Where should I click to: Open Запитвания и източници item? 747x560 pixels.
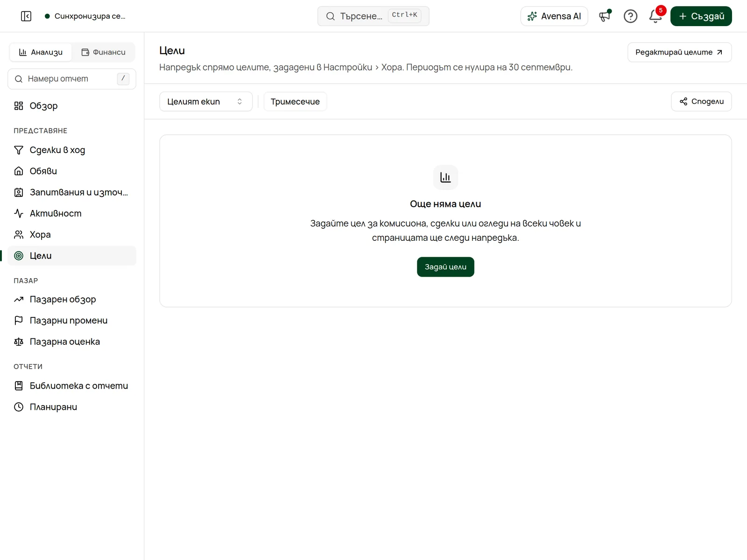point(72,192)
